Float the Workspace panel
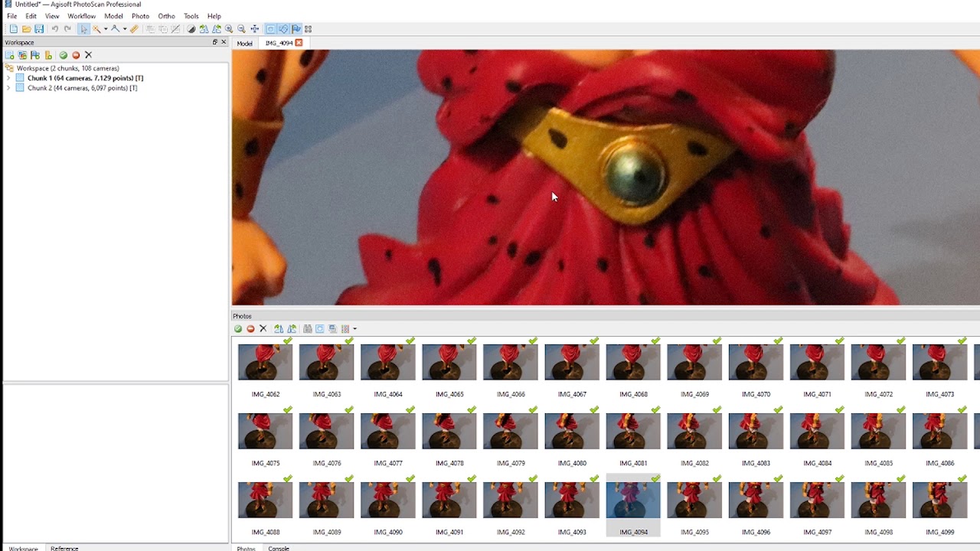 click(215, 42)
